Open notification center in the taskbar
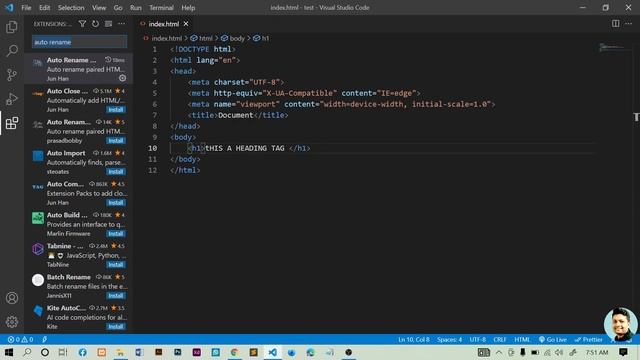Image resolution: width=640 pixels, height=360 pixels. point(623,352)
